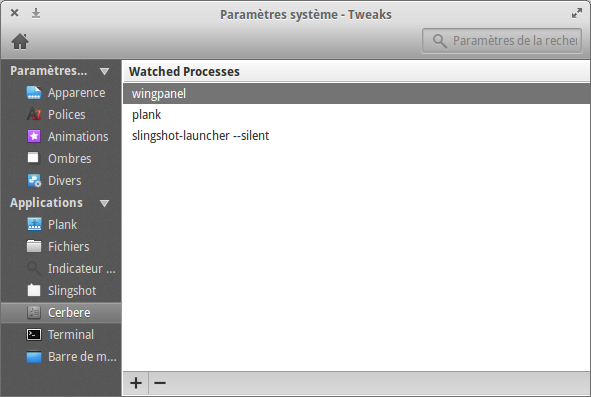Click the Fichiers folder icon
This screenshot has width=591, height=397.
[34, 246]
